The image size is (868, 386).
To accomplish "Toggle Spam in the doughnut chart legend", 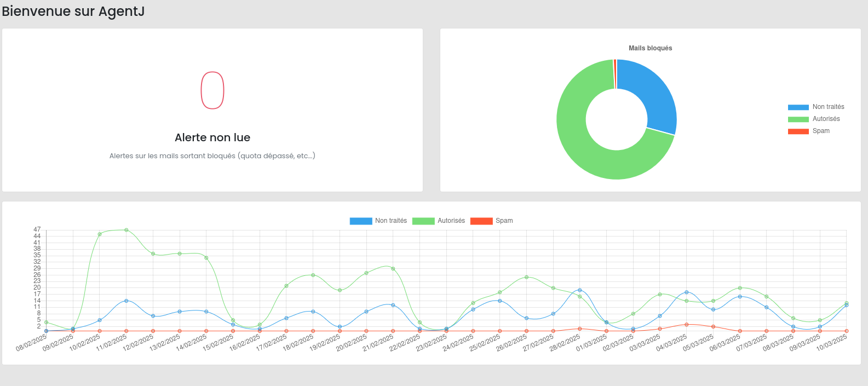I will pyautogui.click(x=809, y=131).
